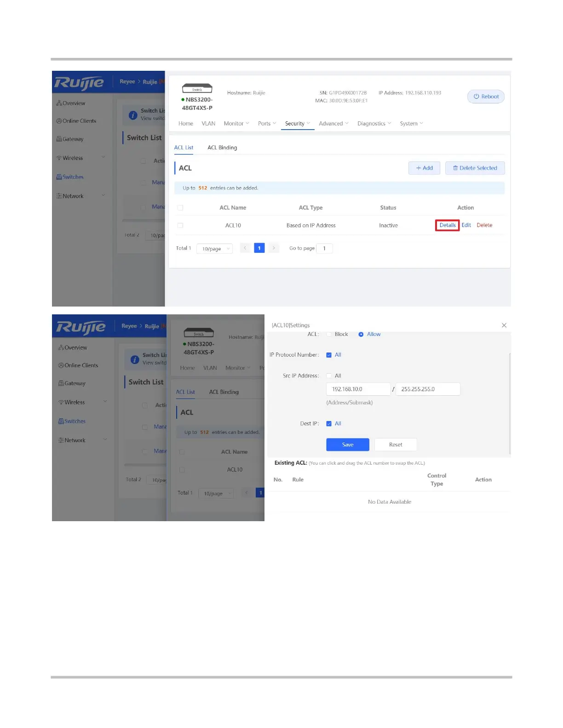Screen dimensions: 563x728
Task: Expand Wireless in the bottom sidebar
Action: click(83, 402)
